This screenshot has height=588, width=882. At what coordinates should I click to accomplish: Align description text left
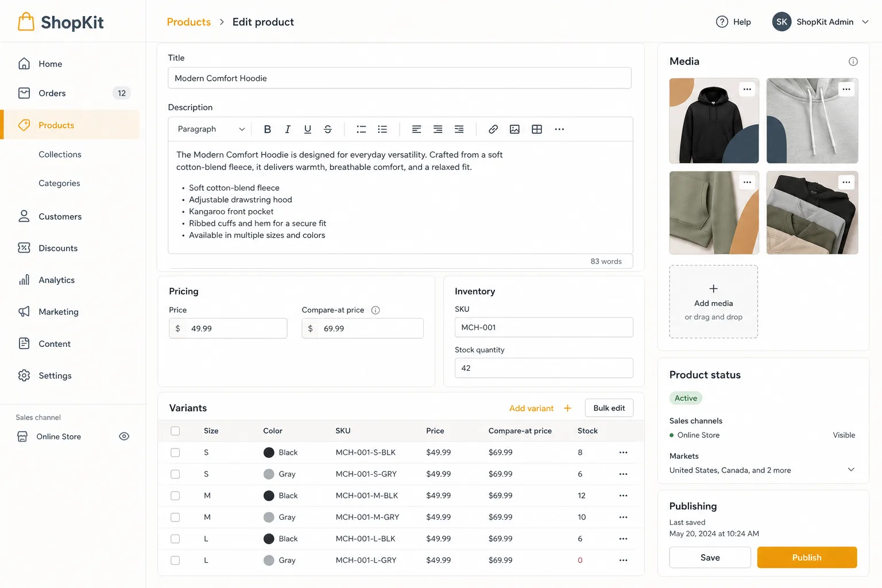pyautogui.click(x=417, y=129)
